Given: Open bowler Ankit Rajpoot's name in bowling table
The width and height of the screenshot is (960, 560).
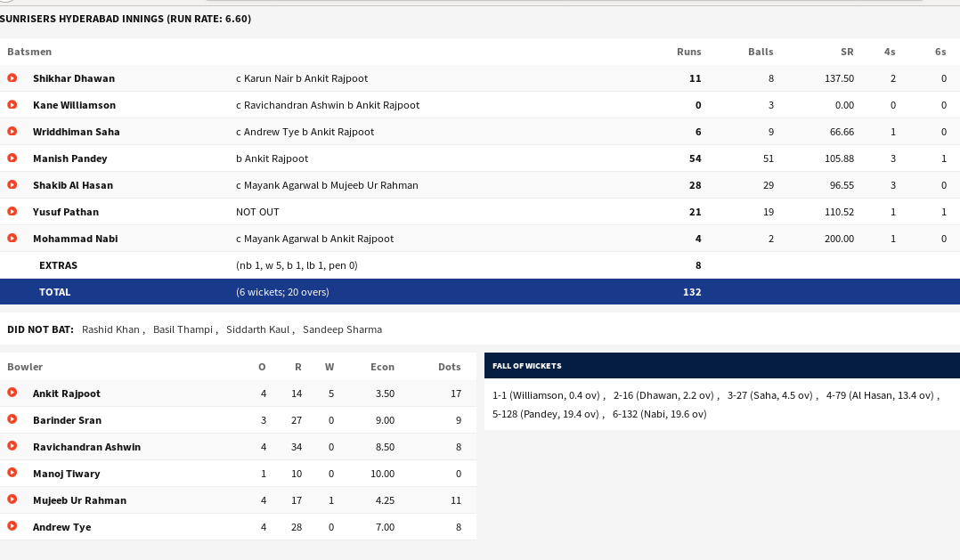Looking at the screenshot, I should [66, 394].
